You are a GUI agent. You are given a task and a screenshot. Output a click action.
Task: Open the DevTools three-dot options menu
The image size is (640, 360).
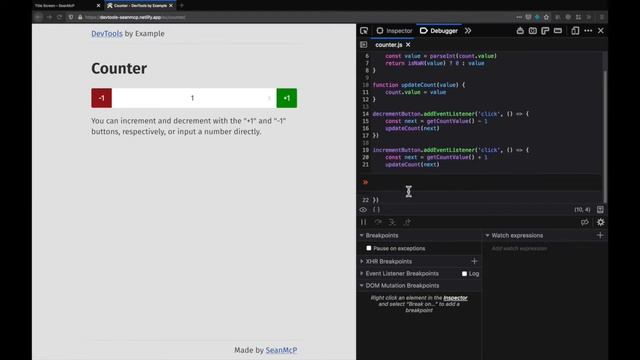(588, 31)
